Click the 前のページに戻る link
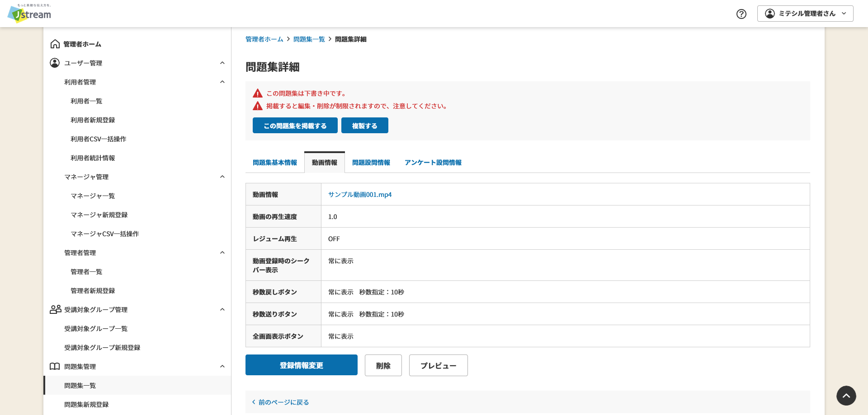 284,402
